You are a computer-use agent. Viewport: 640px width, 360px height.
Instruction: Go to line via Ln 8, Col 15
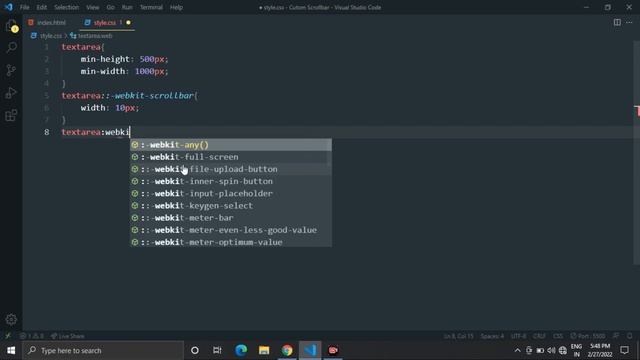click(x=459, y=336)
